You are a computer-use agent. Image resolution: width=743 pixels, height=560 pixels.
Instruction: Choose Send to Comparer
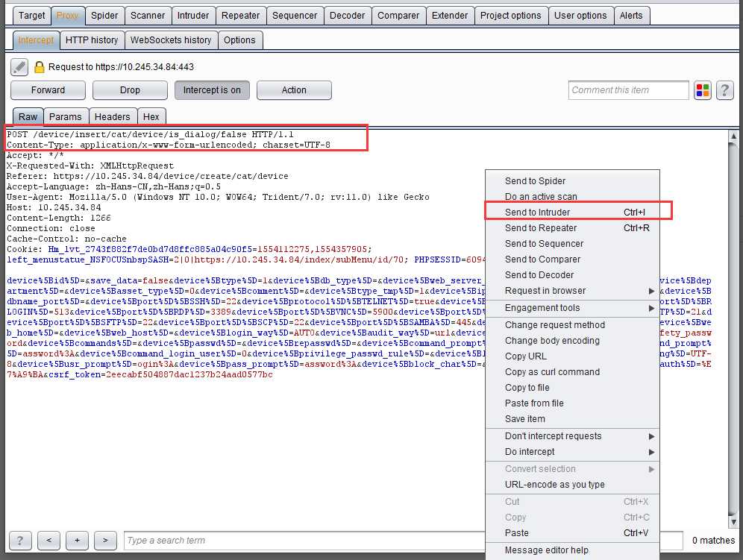pyautogui.click(x=572, y=259)
